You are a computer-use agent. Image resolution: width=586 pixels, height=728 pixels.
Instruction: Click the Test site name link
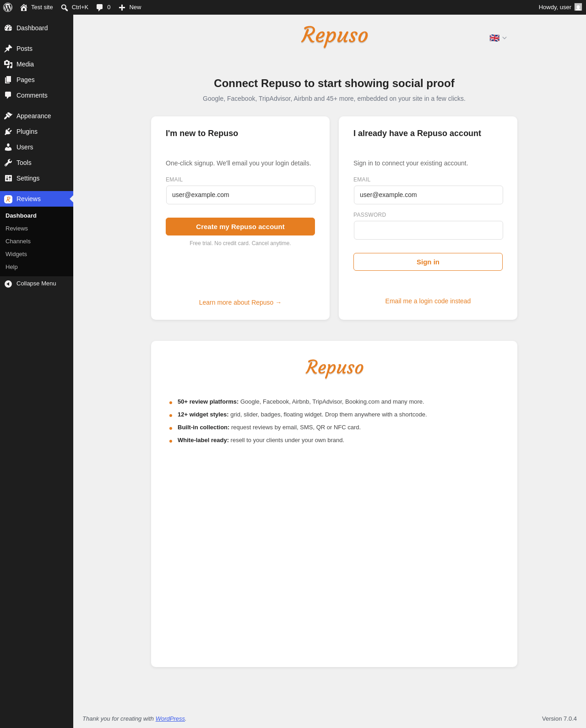click(x=42, y=7)
